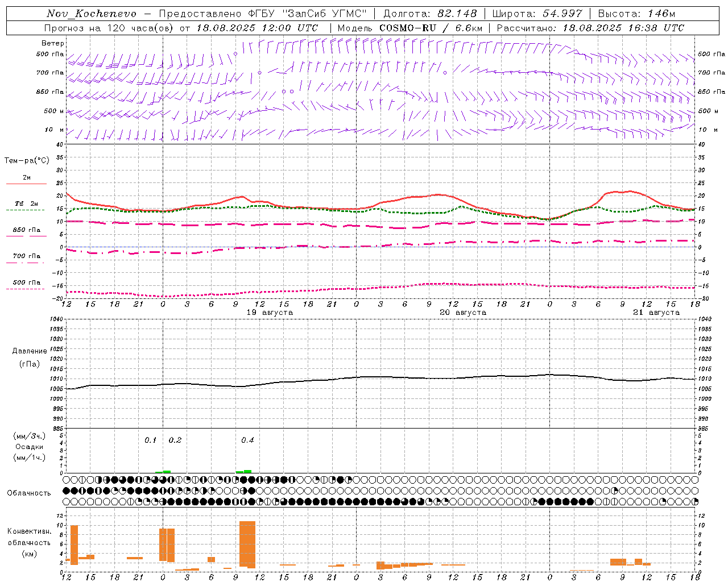The height and width of the screenshot is (582, 728).
Task: Click forecast start time 18.08.2025 12:00 UTC
Action: tap(257, 28)
